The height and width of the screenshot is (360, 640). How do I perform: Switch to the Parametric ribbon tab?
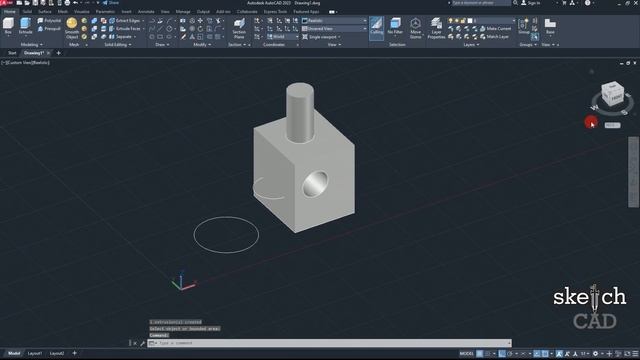click(105, 12)
